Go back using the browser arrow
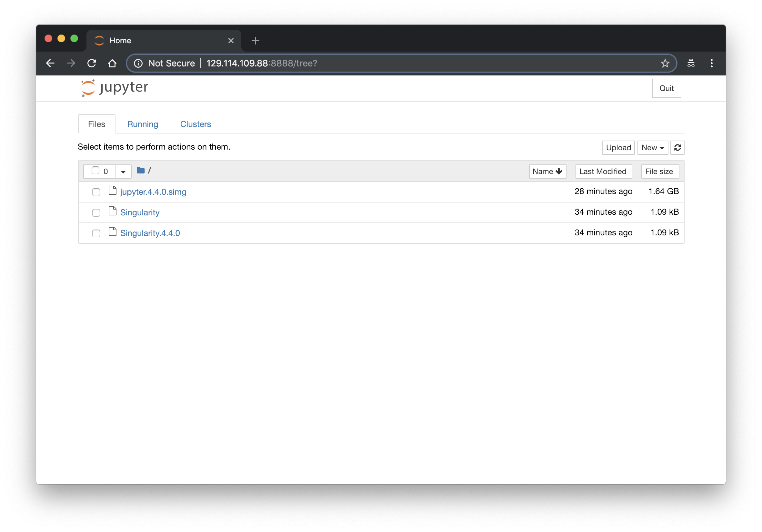Image resolution: width=762 pixels, height=532 pixels. [50, 63]
